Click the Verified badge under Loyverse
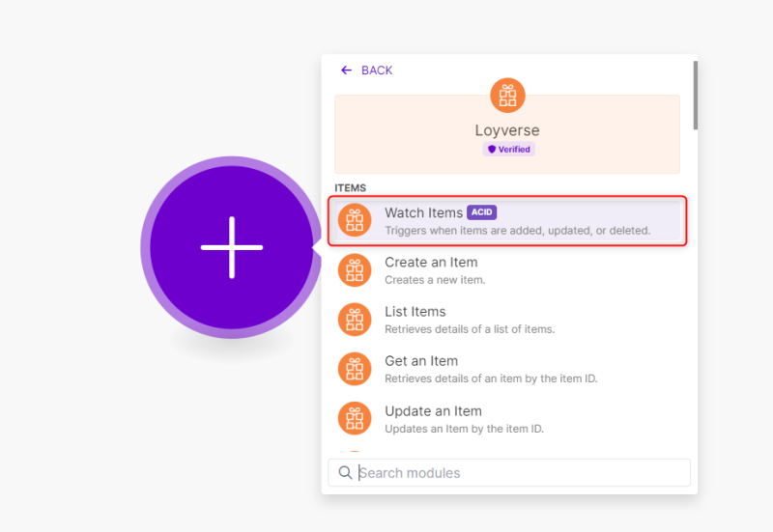 click(508, 150)
